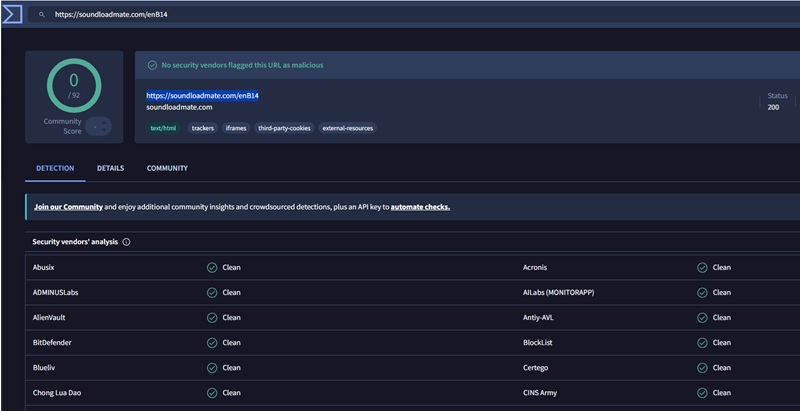Click the VirusTotal sigma logo icon
This screenshot has height=411, width=800.
[x=12, y=14]
